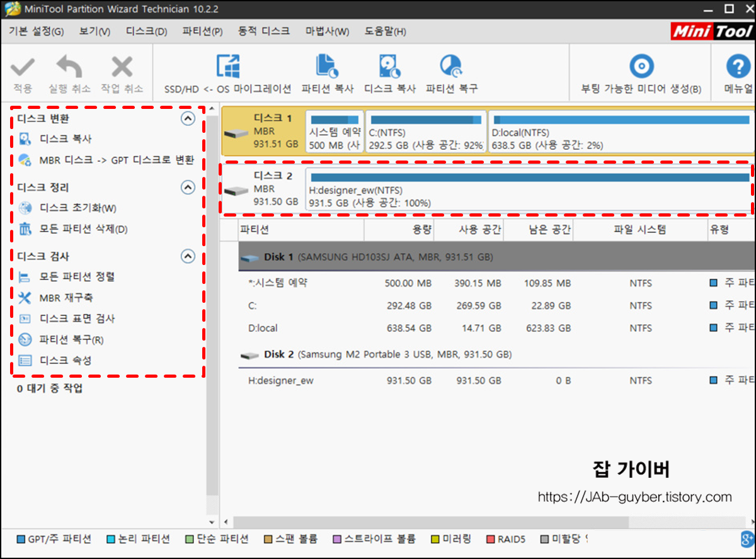Image resolution: width=756 pixels, height=559 pixels.
Task: Open the 디스크 복사 toolbar icon
Action: pos(389,65)
